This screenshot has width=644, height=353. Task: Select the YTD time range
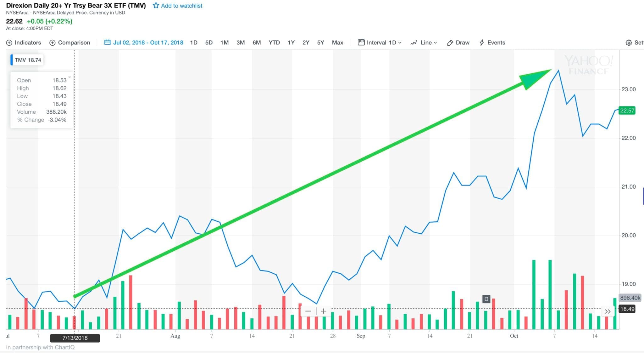[274, 43]
